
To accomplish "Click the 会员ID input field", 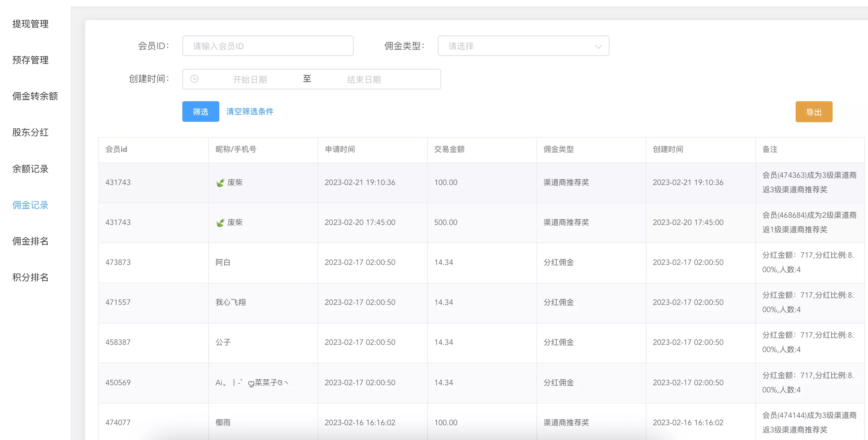I will (268, 46).
